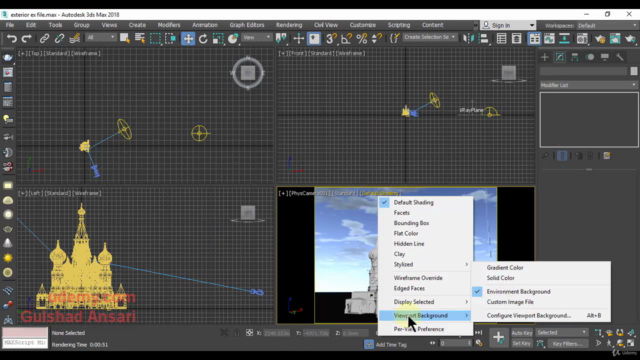Open Select by Name list icon

click(140, 38)
